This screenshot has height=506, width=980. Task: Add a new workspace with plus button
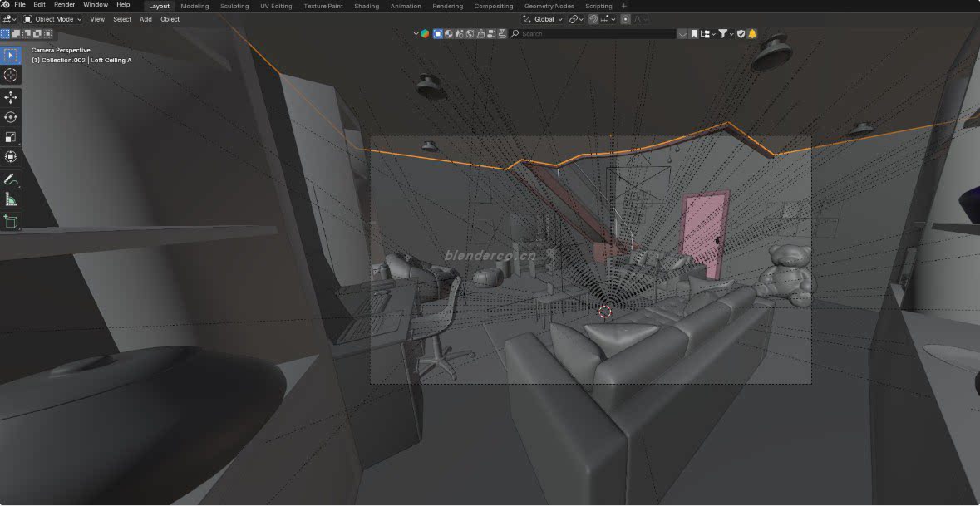coord(623,7)
